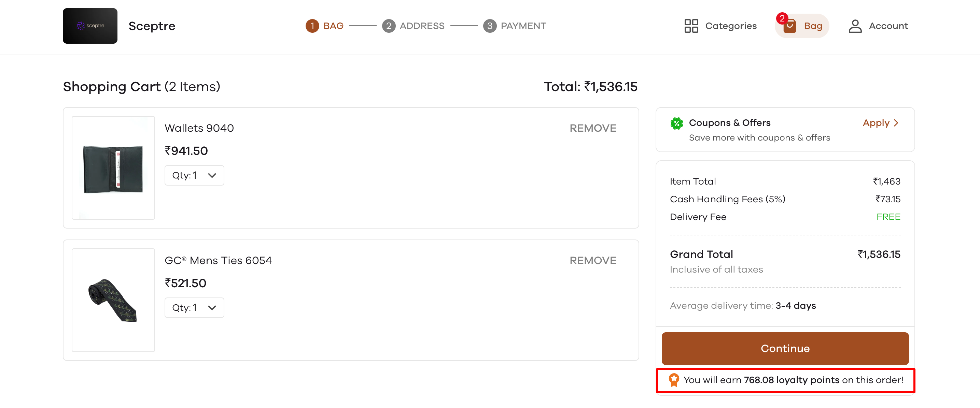This screenshot has height=408, width=980.
Task: Open the shopping Bag icon
Action: click(789, 26)
